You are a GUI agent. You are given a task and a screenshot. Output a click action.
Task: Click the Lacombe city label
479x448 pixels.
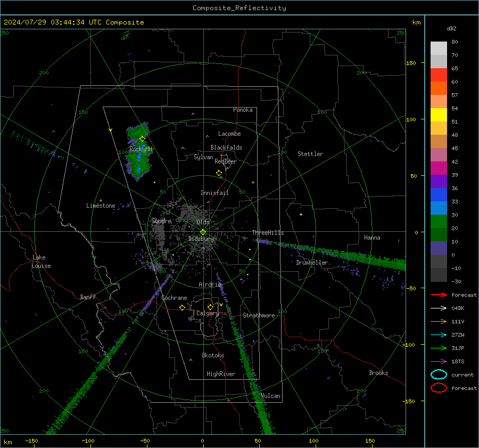(x=229, y=134)
